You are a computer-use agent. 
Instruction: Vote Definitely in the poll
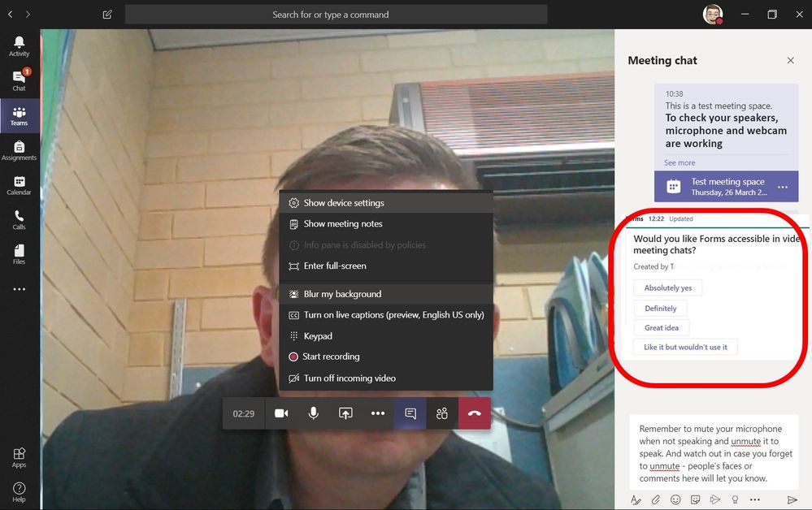(660, 309)
